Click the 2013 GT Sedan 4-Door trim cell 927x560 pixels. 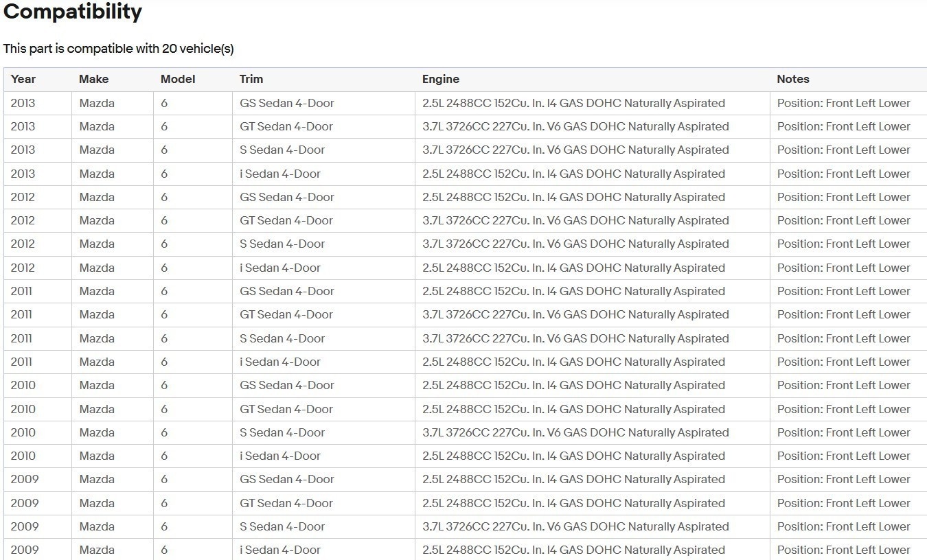pyautogui.click(x=286, y=126)
